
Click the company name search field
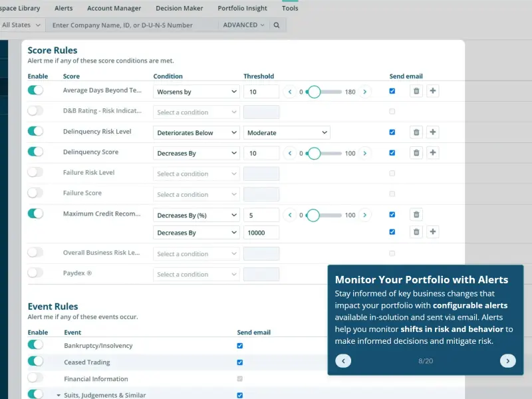pyautogui.click(x=132, y=25)
